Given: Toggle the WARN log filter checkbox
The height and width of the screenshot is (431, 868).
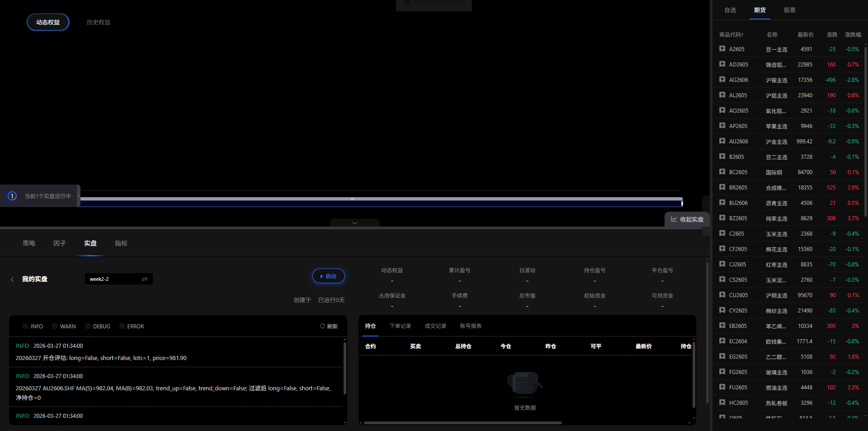Looking at the screenshot, I should [55, 326].
